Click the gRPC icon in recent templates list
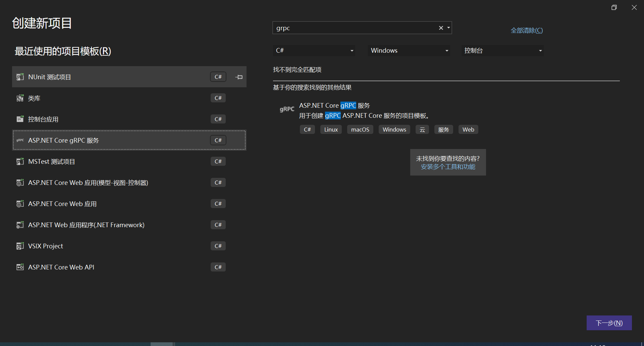Screen dimensions: 644x346 [20, 140]
